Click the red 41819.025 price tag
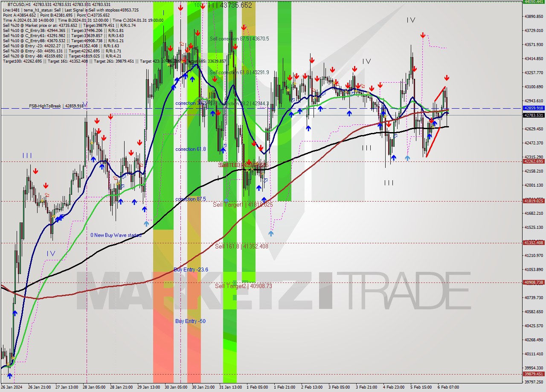Viewport: 546px width, 392px height. pyautogui.click(x=534, y=201)
